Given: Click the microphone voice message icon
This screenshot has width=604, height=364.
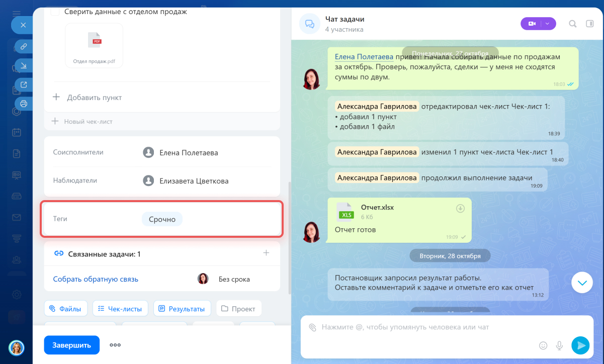Looking at the screenshot, I should [x=559, y=345].
